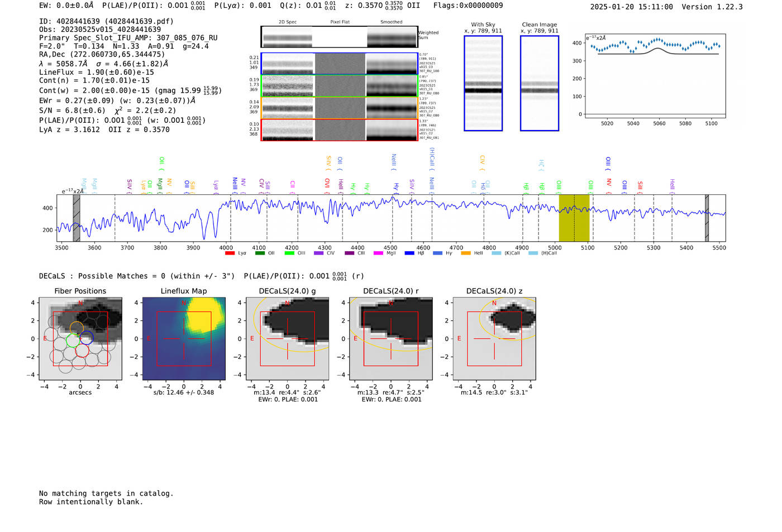The width and height of the screenshot is (782, 532).
Task: Click the HeII orange legend swatch
Action: (x=466, y=253)
